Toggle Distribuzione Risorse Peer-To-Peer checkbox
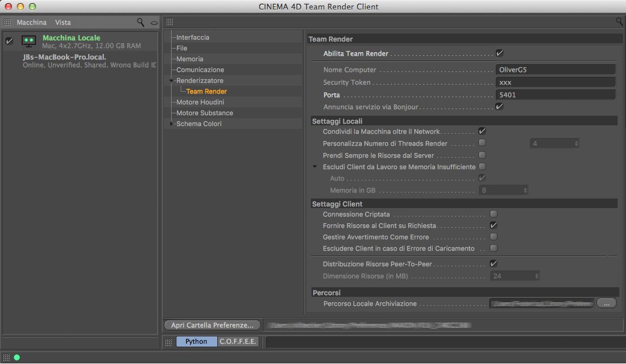The image size is (626, 364). (494, 263)
